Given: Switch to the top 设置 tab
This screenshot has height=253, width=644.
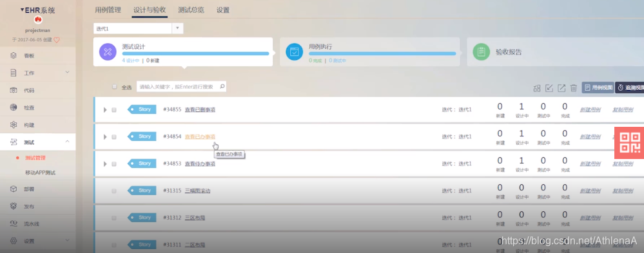Looking at the screenshot, I should (x=223, y=10).
